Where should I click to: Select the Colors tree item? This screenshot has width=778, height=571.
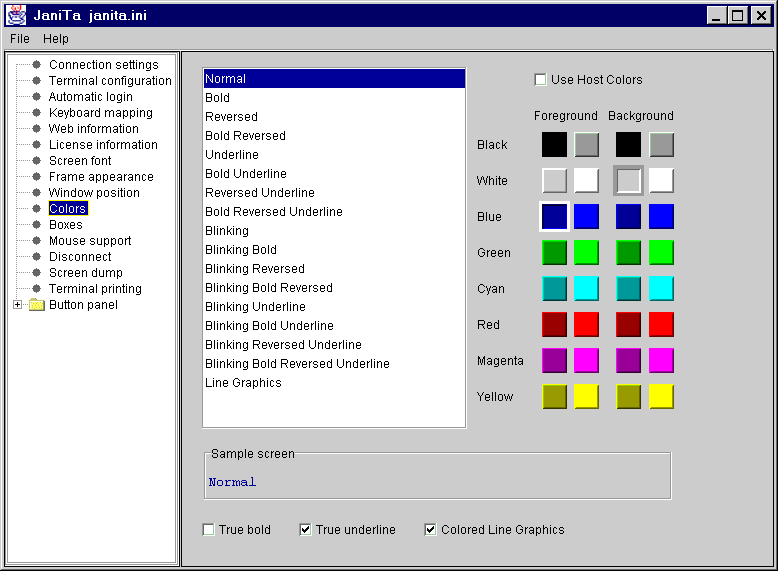(68, 208)
